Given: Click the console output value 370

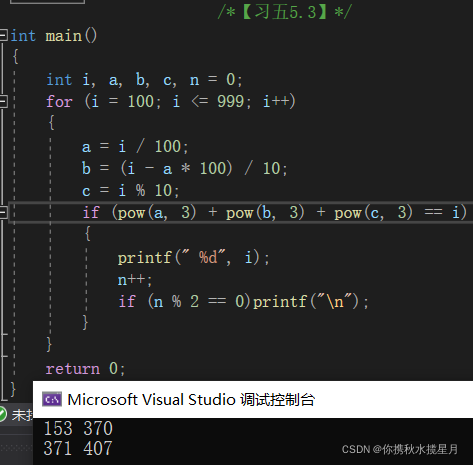Looking at the screenshot, I should pyautogui.click(x=98, y=428).
